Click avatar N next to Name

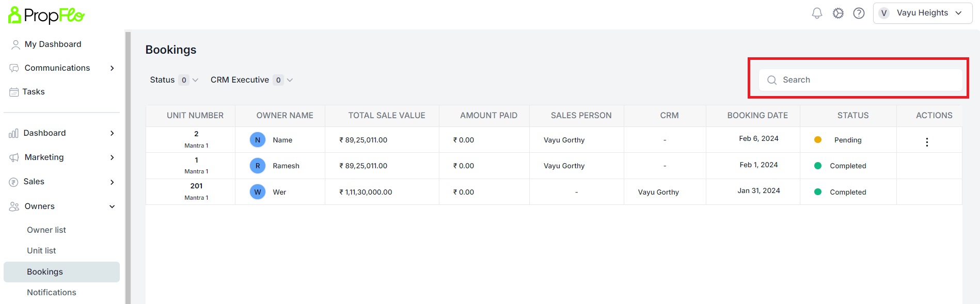coord(258,140)
